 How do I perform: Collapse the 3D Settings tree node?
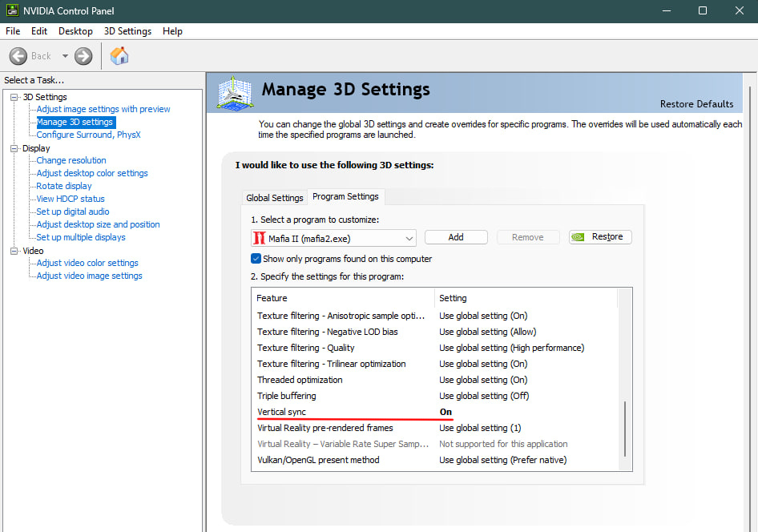coord(14,97)
